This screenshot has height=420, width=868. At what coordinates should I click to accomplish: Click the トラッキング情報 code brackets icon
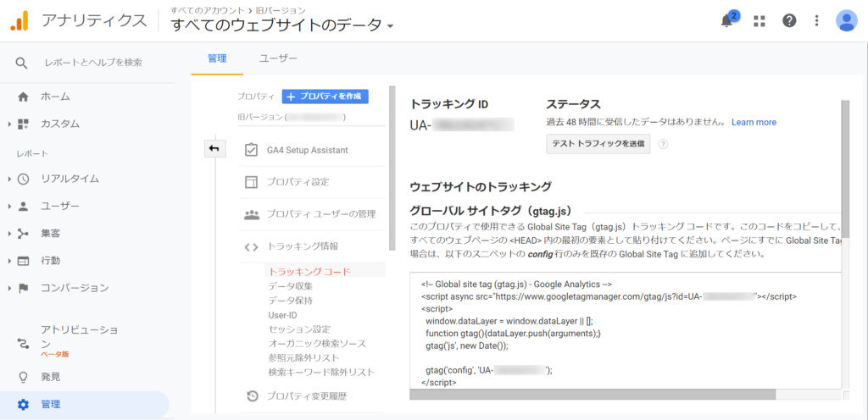(251, 246)
